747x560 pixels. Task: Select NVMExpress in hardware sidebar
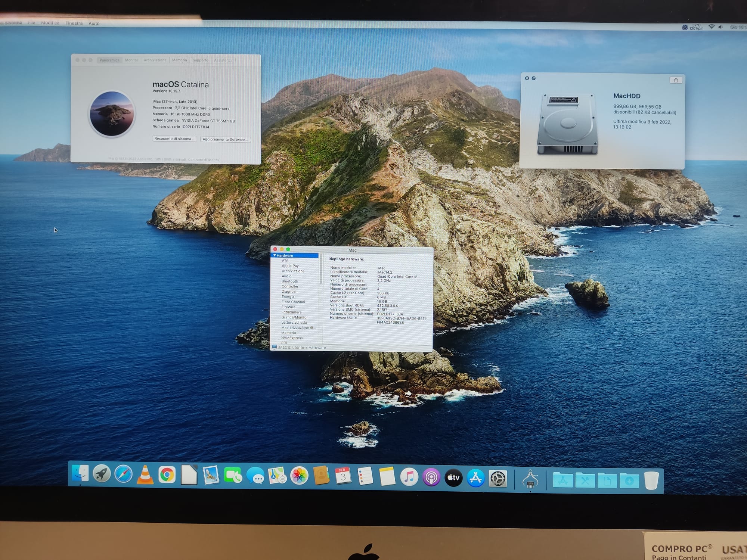point(292,338)
